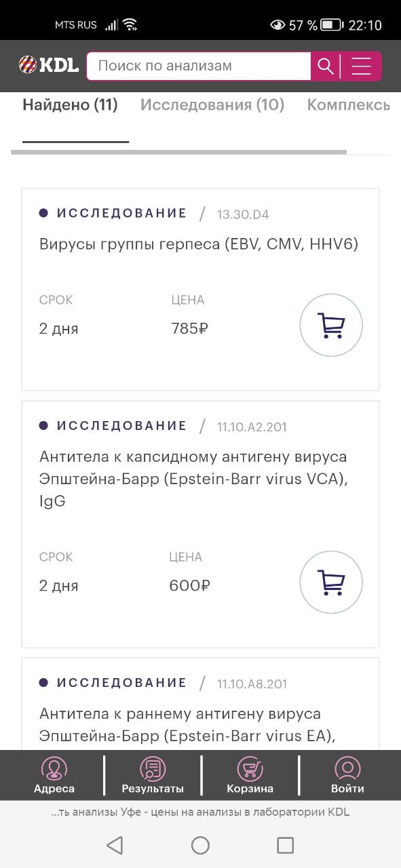Tap the KDL logo

[49, 65]
